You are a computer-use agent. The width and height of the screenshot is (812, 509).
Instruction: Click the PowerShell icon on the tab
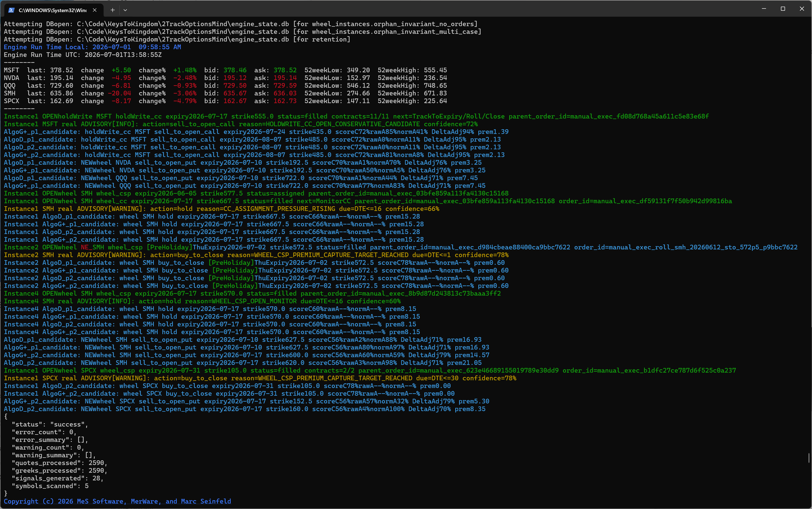tap(11, 10)
